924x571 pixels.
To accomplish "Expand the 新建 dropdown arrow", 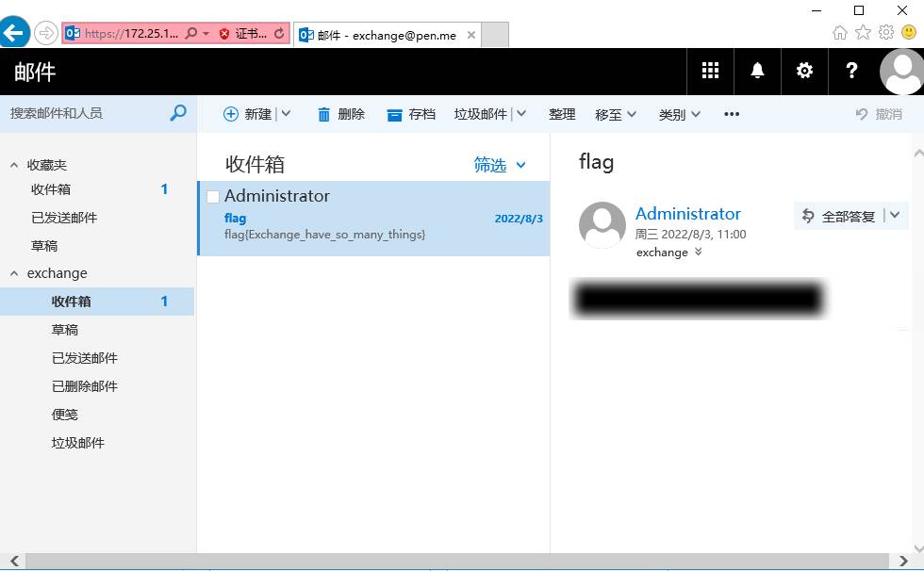I will coord(286,114).
